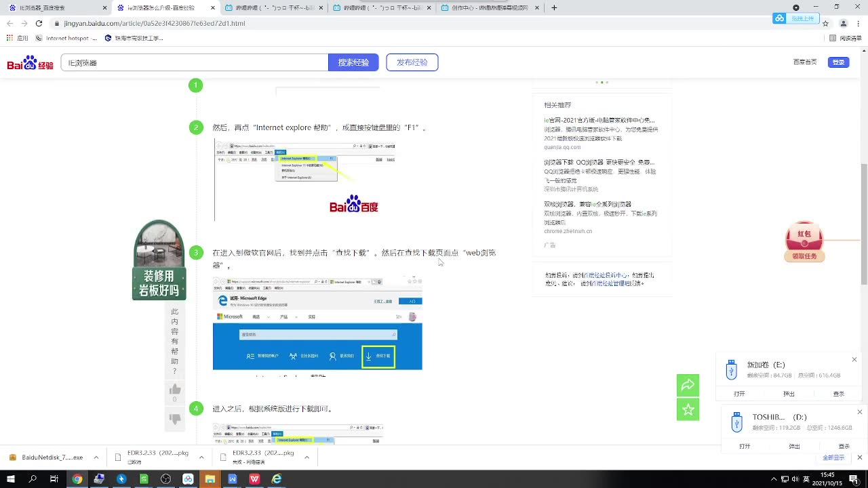
Task: Click 打开 for TOSHIBA (D:)
Action: tap(745, 446)
